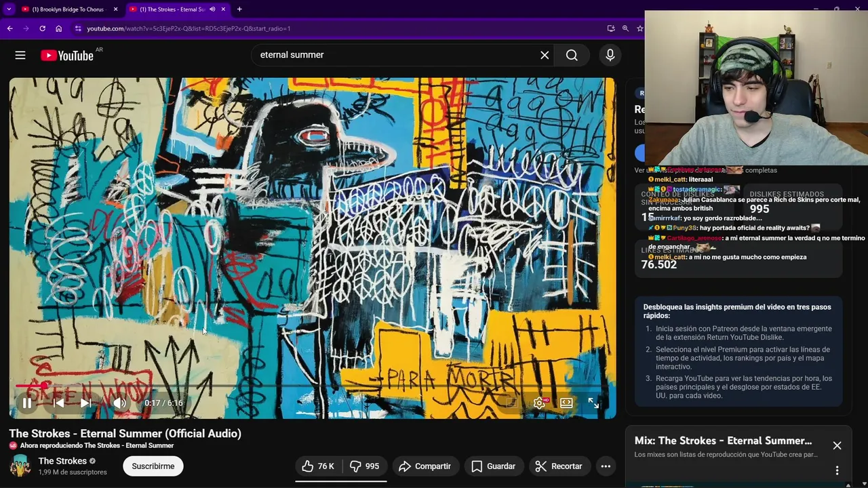Switch to Brooklyn Bridge To Chorus tab
The image size is (868, 488).
(68, 9)
